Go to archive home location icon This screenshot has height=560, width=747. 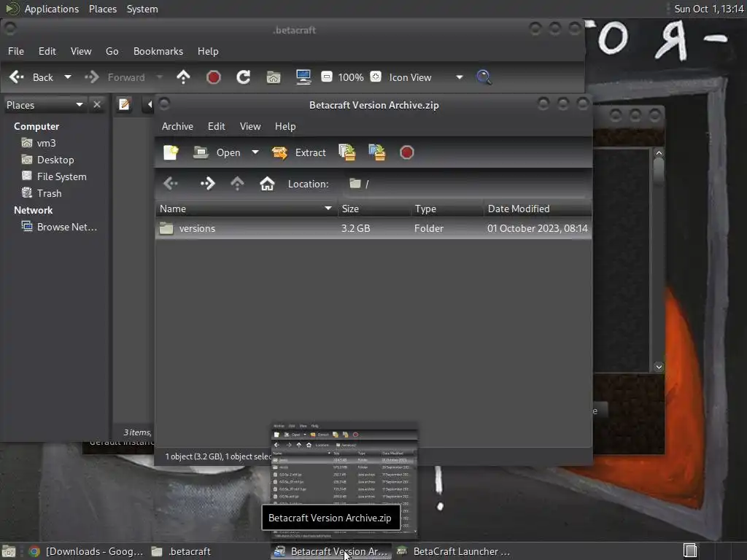click(267, 183)
